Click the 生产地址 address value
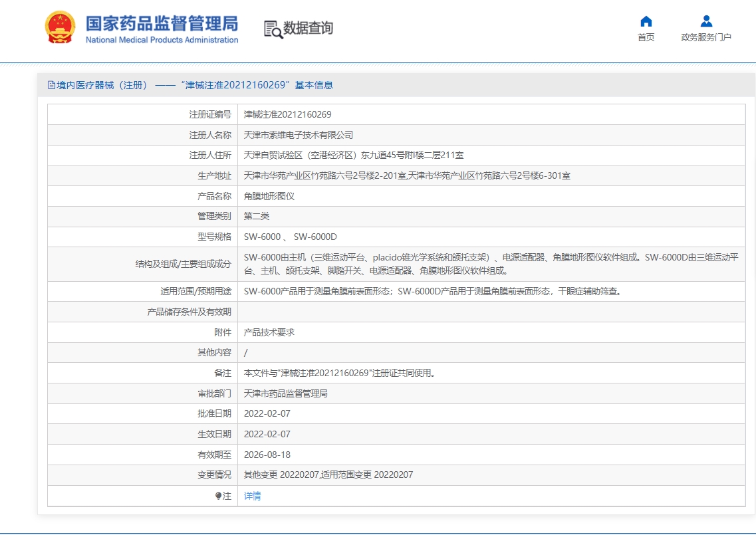Screen dimensions: 756x535 pyautogui.click(x=407, y=176)
